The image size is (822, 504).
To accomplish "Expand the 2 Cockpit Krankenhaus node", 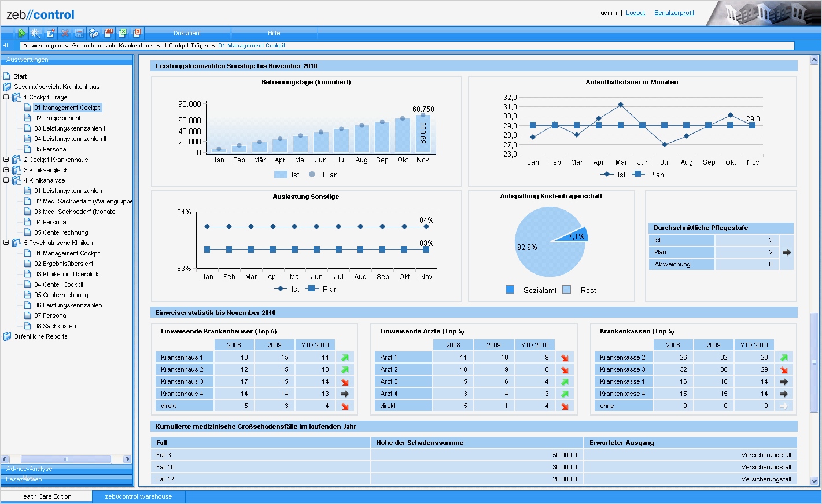I will tap(6, 160).
